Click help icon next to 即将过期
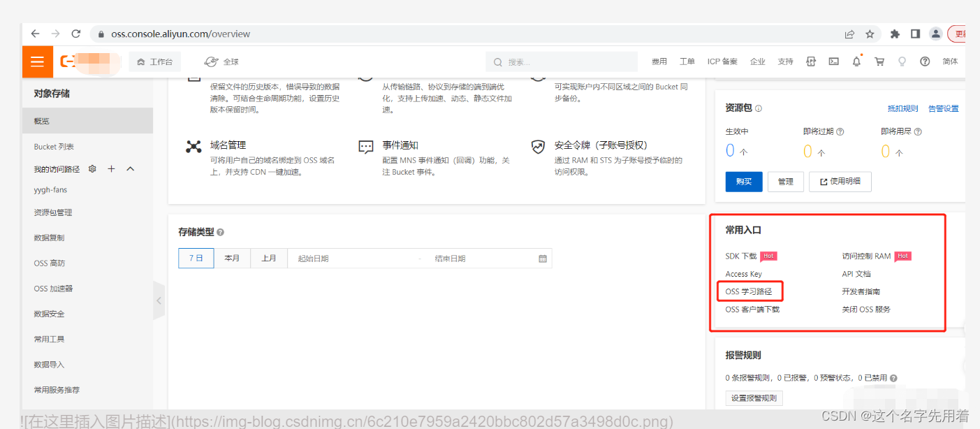The height and width of the screenshot is (429, 980). 840,131
